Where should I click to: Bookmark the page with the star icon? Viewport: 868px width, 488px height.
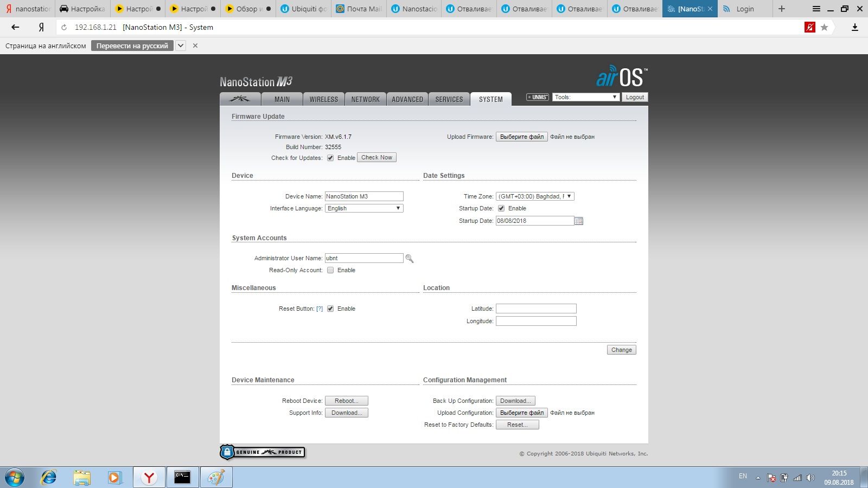pyautogui.click(x=824, y=27)
